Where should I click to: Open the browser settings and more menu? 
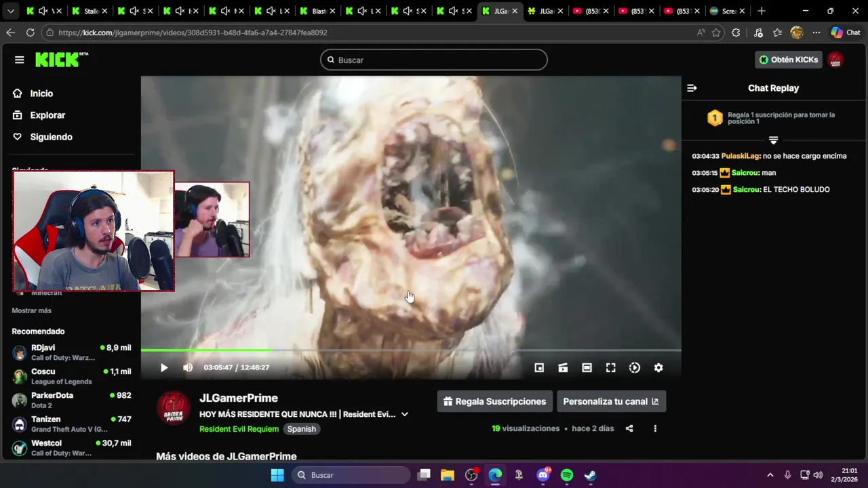pyautogui.click(x=816, y=33)
